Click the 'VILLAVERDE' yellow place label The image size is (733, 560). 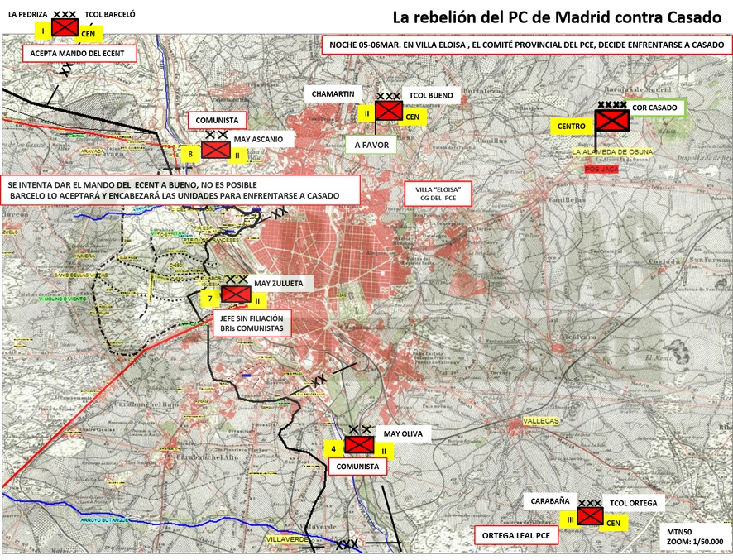click(x=288, y=539)
